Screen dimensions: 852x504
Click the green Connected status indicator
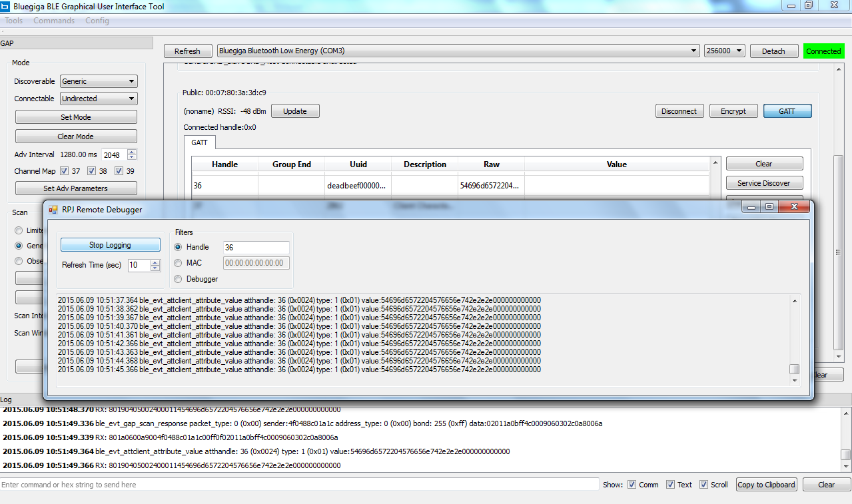coord(823,51)
